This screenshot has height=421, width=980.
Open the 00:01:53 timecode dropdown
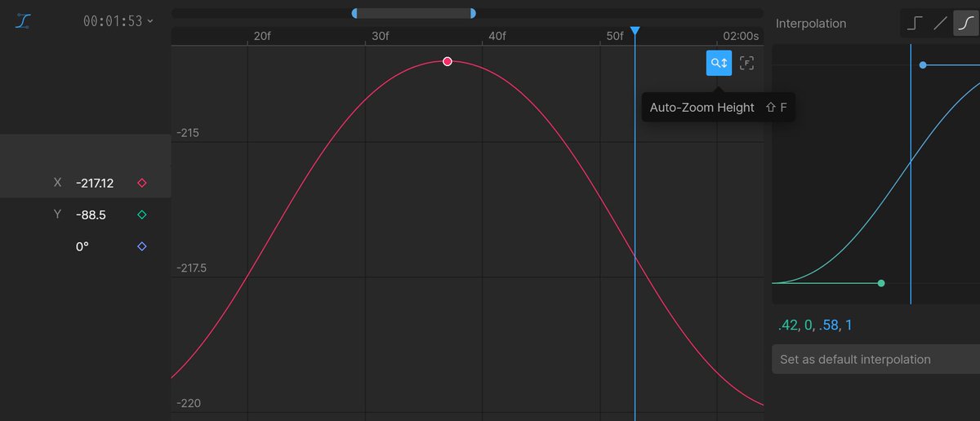[118, 21]
